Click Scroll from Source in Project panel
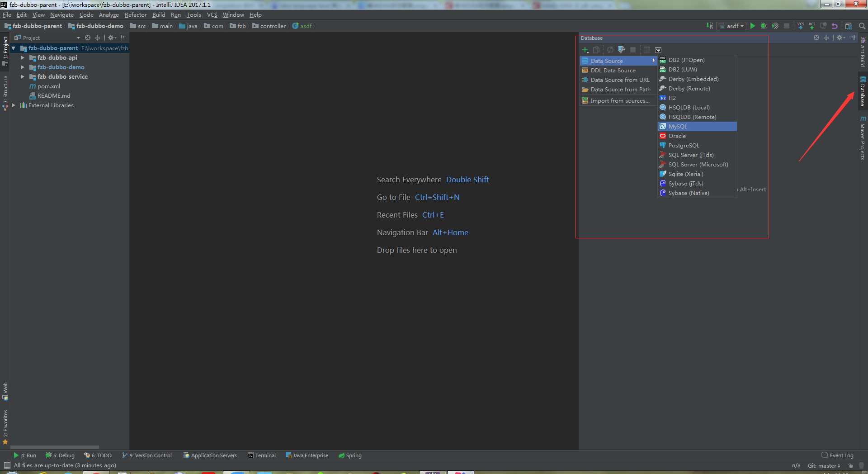Viewport: 868px width, 474px height. 88,38
